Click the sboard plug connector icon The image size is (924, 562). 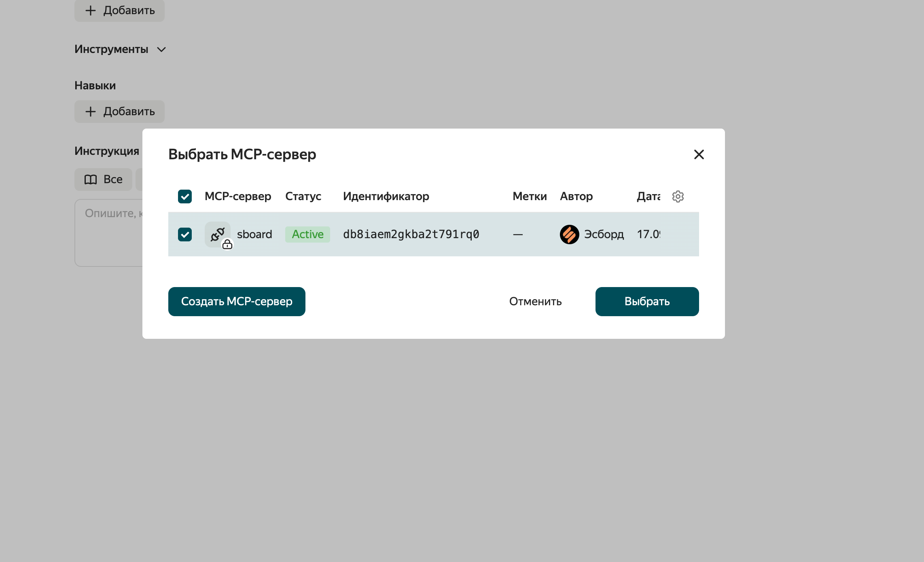218,234
